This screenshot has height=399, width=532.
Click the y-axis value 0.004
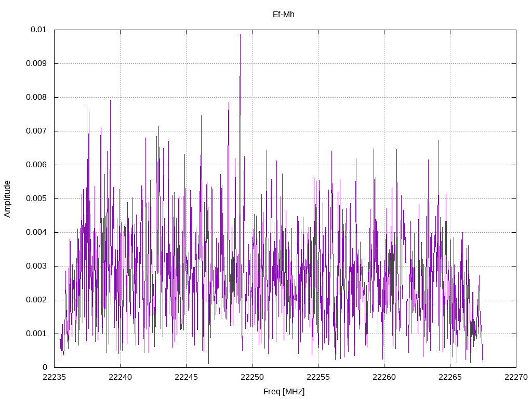[x=36, y=232]
